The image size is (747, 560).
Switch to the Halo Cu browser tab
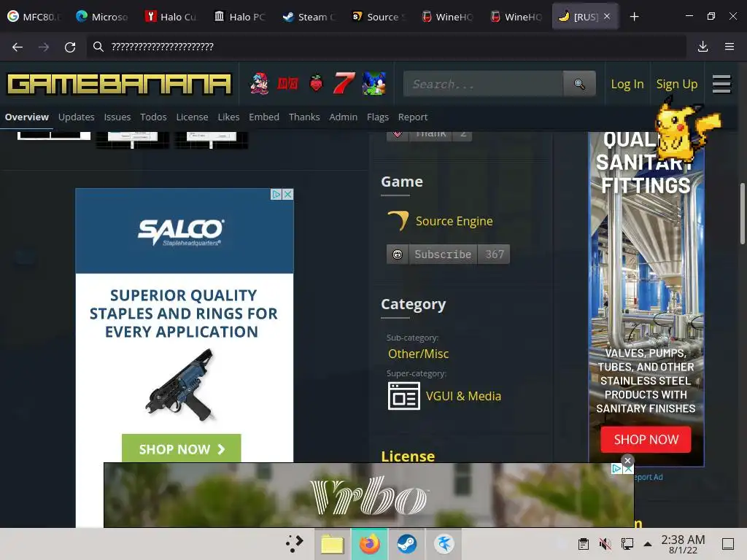(171, 17)
